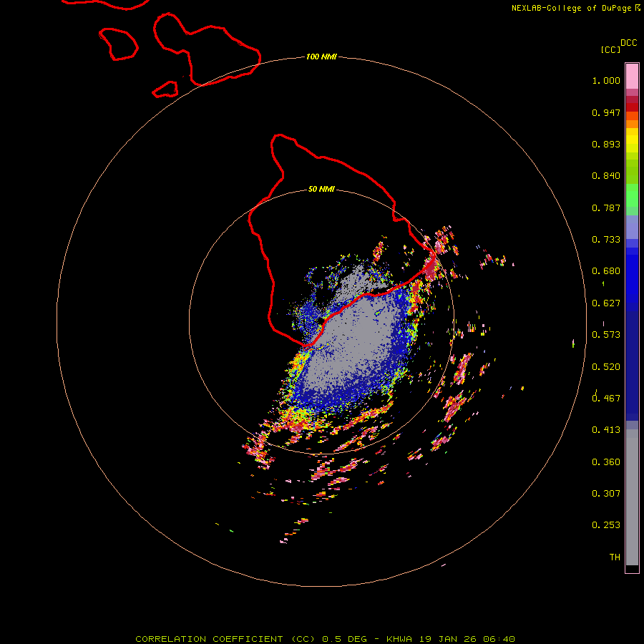Click the small red island outline at top left
Screen dimensions: 644x644
tap(119, 44)
